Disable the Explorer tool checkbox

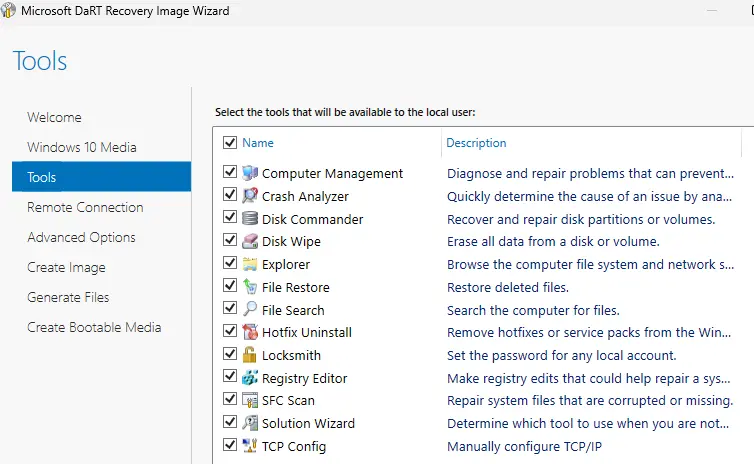point(230,263)
